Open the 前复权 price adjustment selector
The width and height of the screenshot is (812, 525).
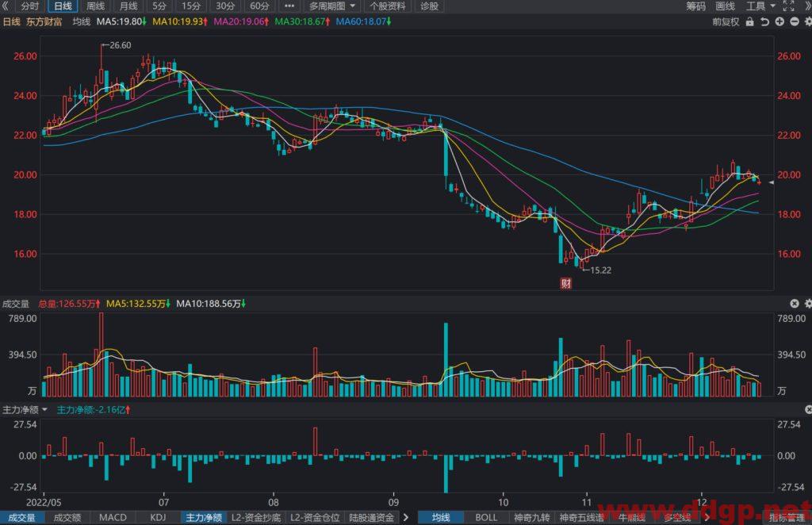tap(726, 21)
